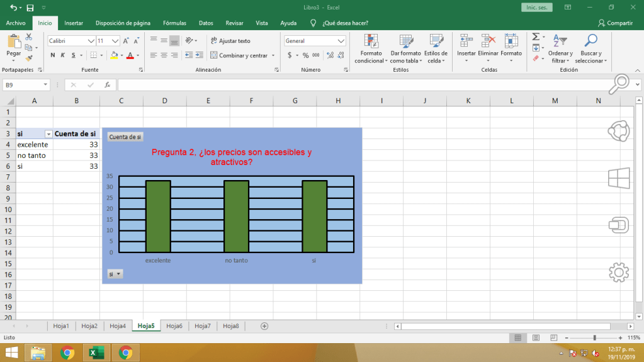Viewport: 644px width, 362px height.
Task: Open the Insertar ribbon tab
Action: click(74, 23)
